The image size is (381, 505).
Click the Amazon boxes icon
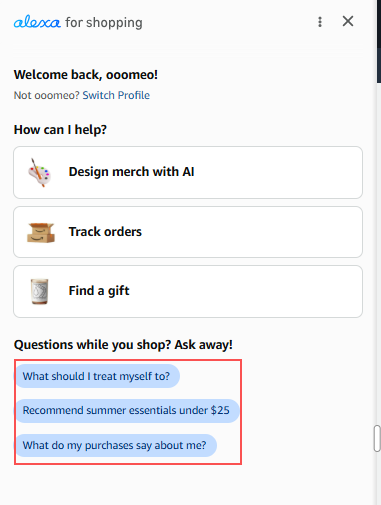pyautogui.click(x=41, y=232)
